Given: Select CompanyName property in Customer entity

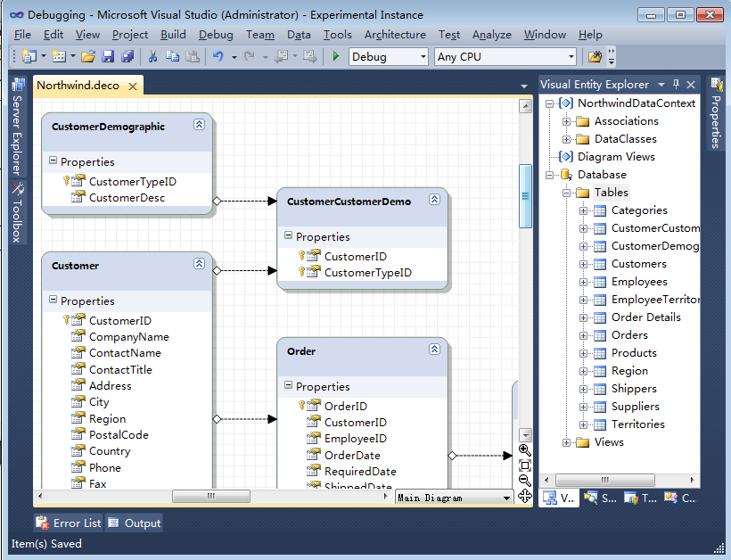Looking at the screenshot, I should click(128, 337).
